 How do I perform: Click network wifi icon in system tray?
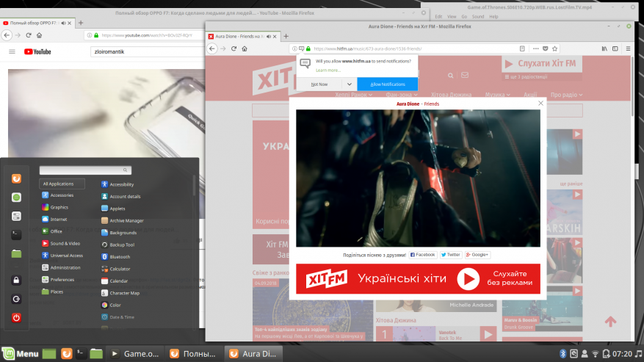(x=595, y=354)
